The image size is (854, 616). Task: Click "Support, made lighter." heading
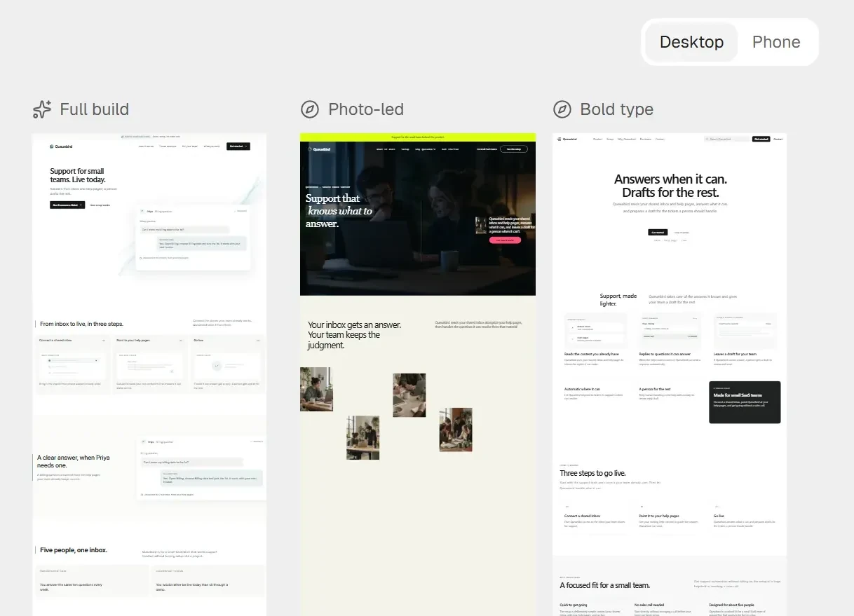[618, 300]
